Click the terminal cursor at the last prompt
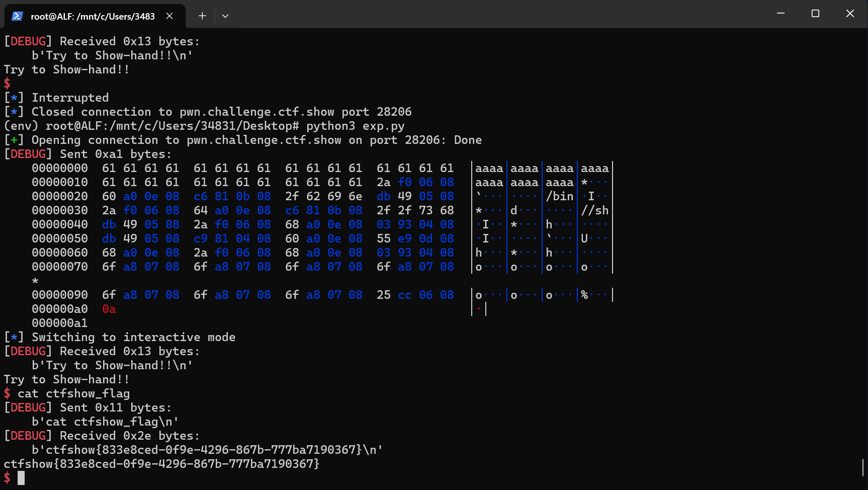868x490 pixels. (x=21, y=478)
